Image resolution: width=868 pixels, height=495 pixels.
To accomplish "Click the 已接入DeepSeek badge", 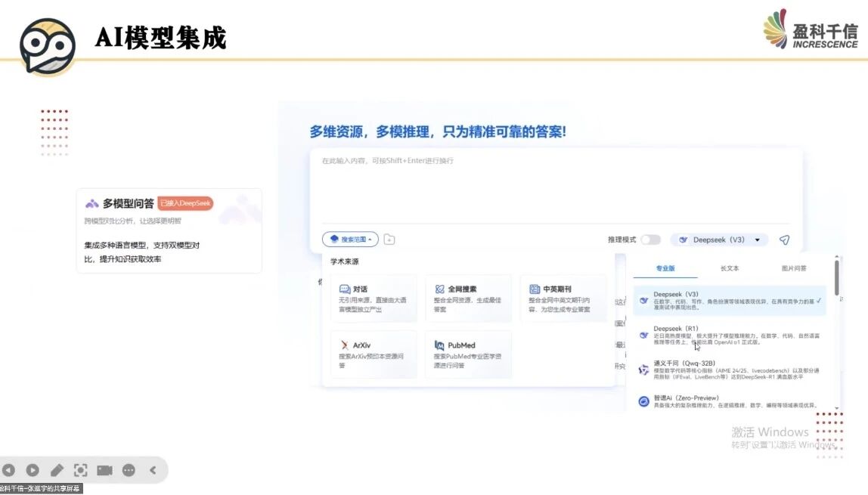I will tap(185, 203).
